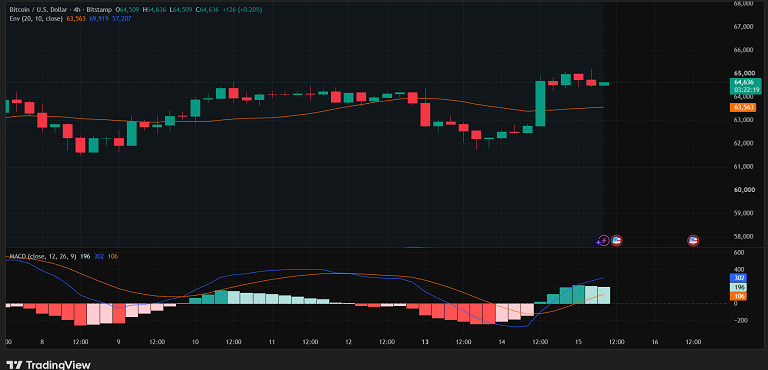
Task: Click the 67,000 price axis label
Action: coord(744,27)
